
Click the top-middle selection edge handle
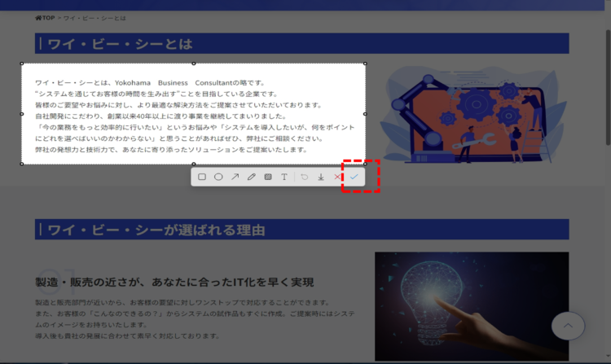click(194, 64)
